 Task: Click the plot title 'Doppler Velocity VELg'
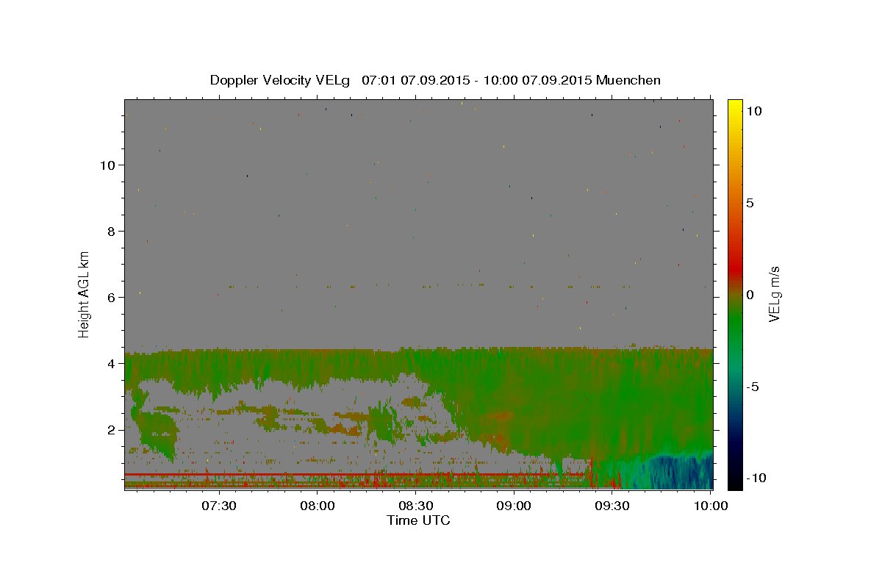[x=281, y=80]
